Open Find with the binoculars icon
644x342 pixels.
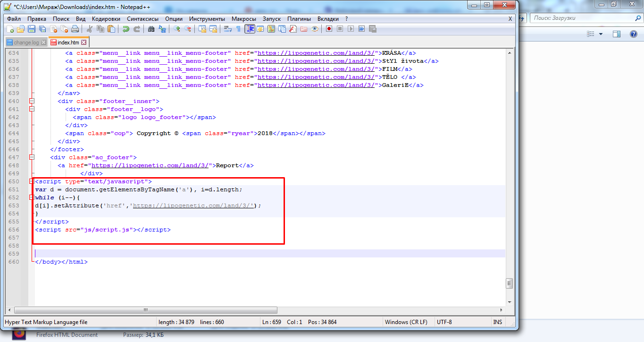point(151,29)
